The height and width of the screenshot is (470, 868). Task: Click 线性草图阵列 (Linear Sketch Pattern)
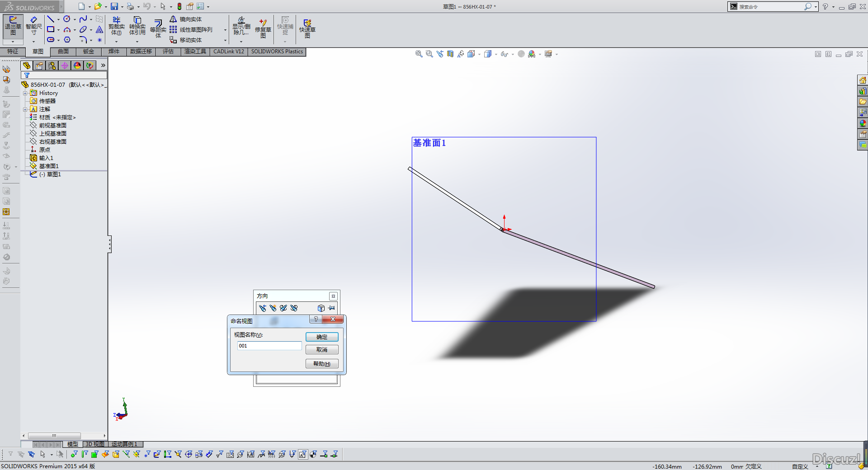coord(191,29)
